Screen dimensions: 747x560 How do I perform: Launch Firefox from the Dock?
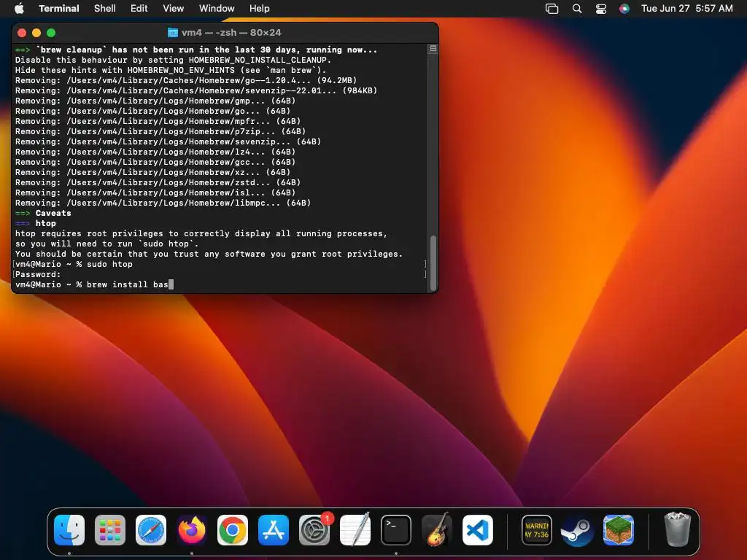pos(192,529)
